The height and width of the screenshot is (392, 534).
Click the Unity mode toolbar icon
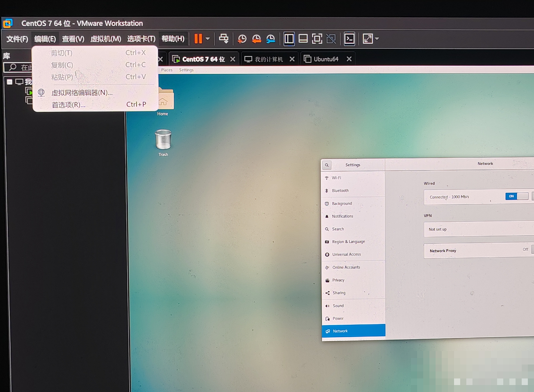pos(331,39)
